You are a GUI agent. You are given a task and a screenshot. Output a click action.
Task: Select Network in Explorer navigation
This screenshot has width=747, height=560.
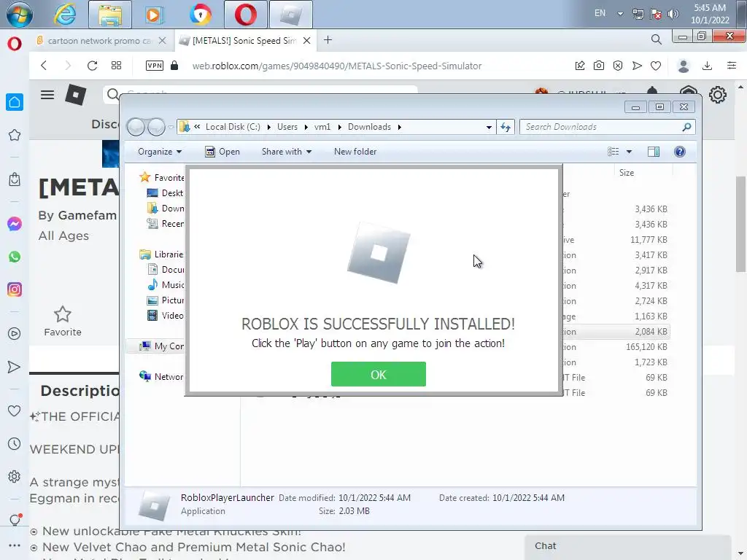pos(161,377)
